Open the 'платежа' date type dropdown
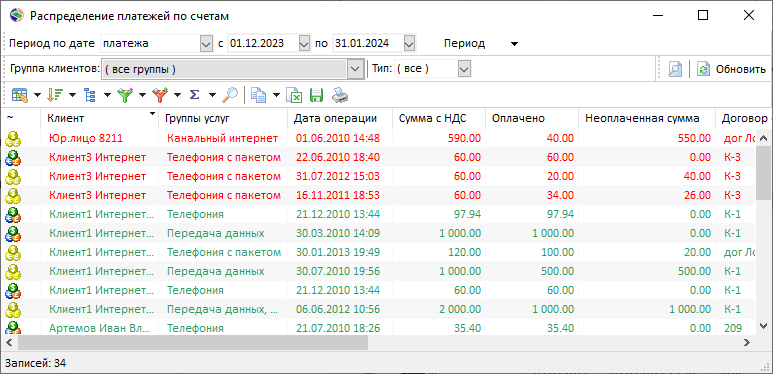This screenshot has width=773, height=374. (206, 43)
